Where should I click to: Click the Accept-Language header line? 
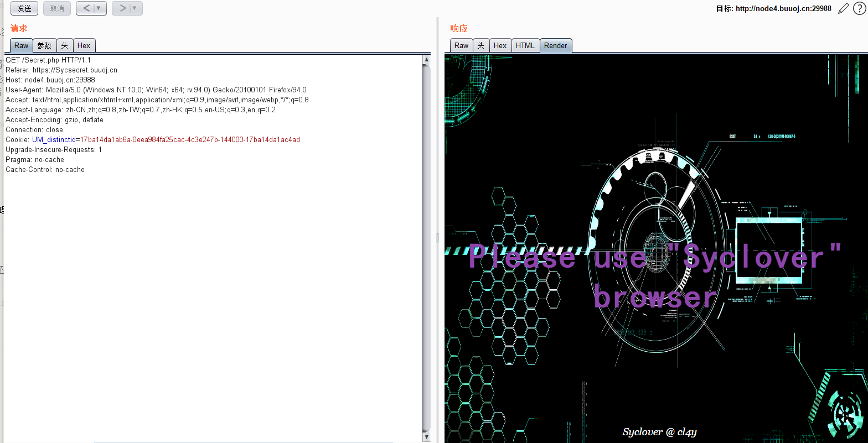coord(141,110)
